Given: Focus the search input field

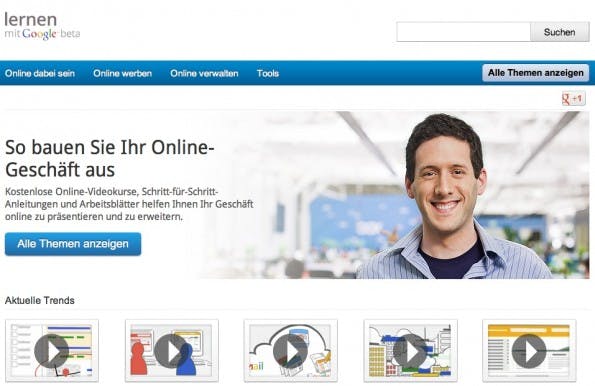Looking at the screenshot, I should pos(463,32).
